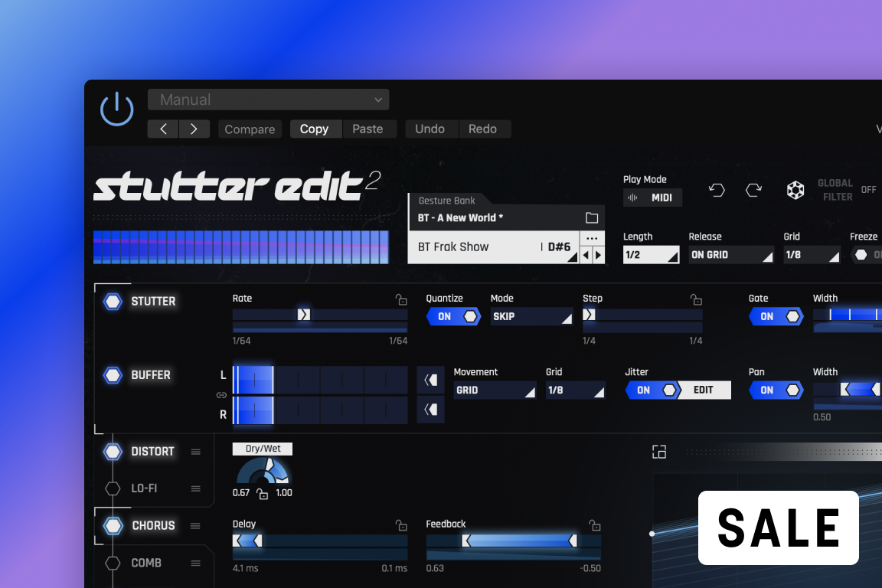Screen dimensions: 882x588
Task: Turn off the Gate switch
Action: (x=776, y=316)
